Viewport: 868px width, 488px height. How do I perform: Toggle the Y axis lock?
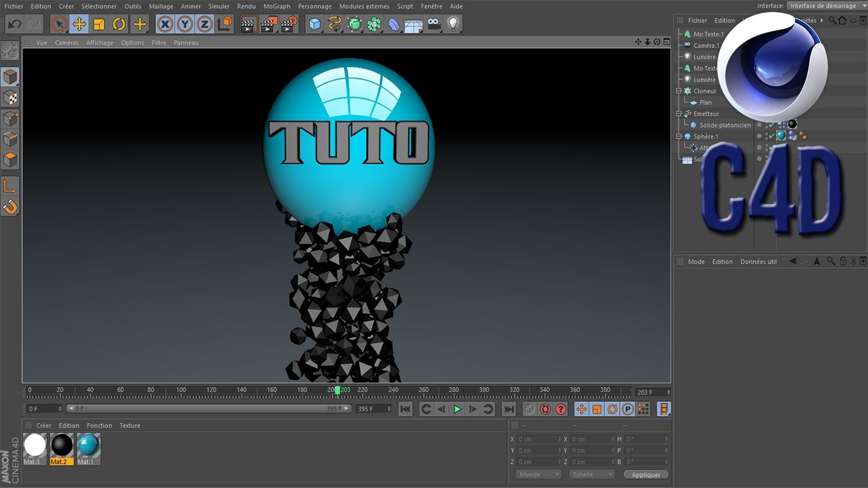click(x=184, y=24)
